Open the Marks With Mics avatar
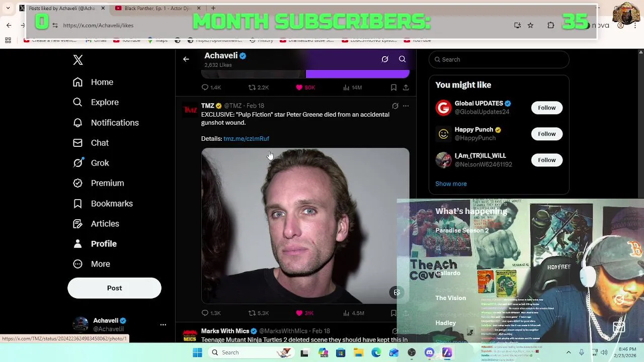644x362 pixels. (x=190, y=335)
